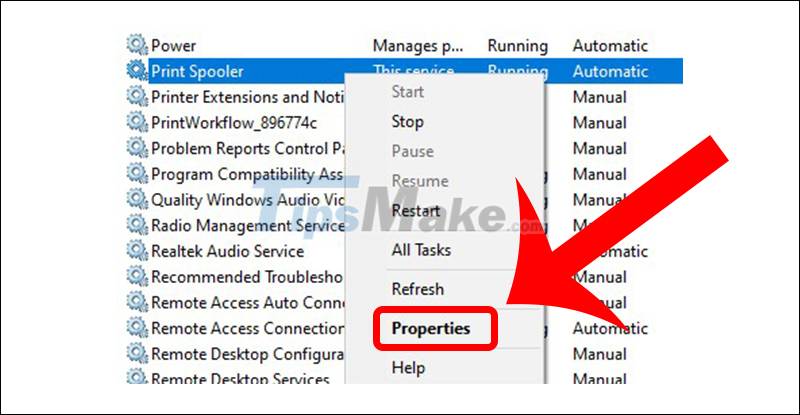Click the Printer Extensions service gear icon

(137, 97)
